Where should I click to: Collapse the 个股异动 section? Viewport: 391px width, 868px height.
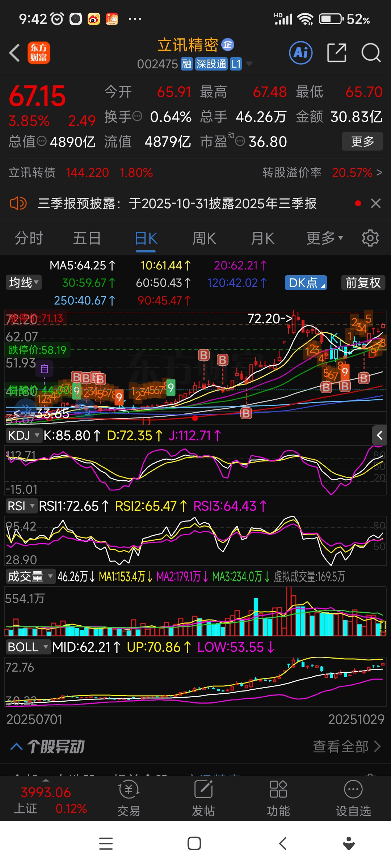[x=47, y=746]
